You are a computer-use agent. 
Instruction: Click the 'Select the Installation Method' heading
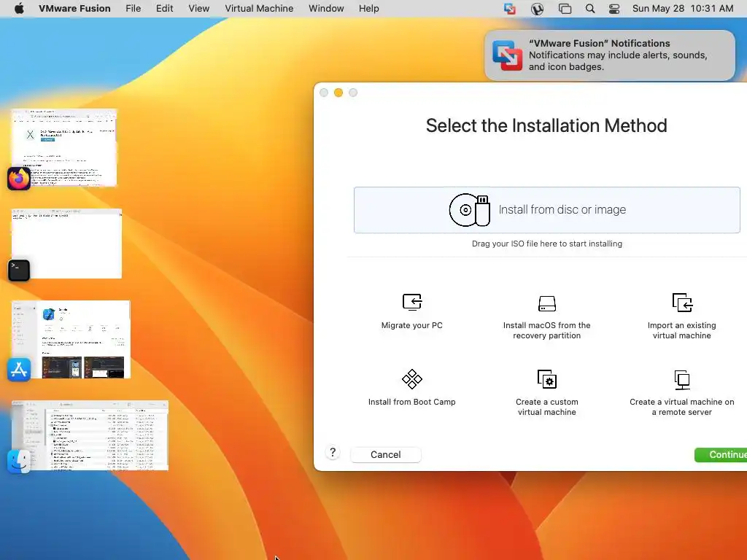[546, 125]
